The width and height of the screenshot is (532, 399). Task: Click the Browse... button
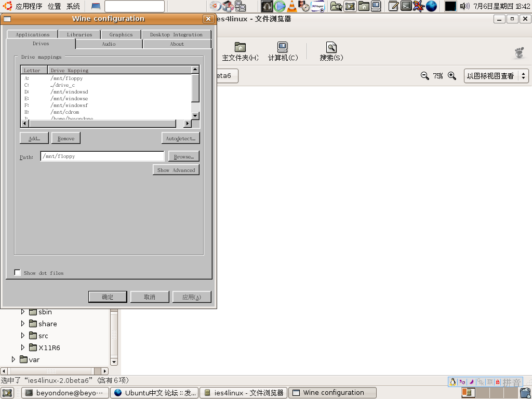click(x=183, y=157)
